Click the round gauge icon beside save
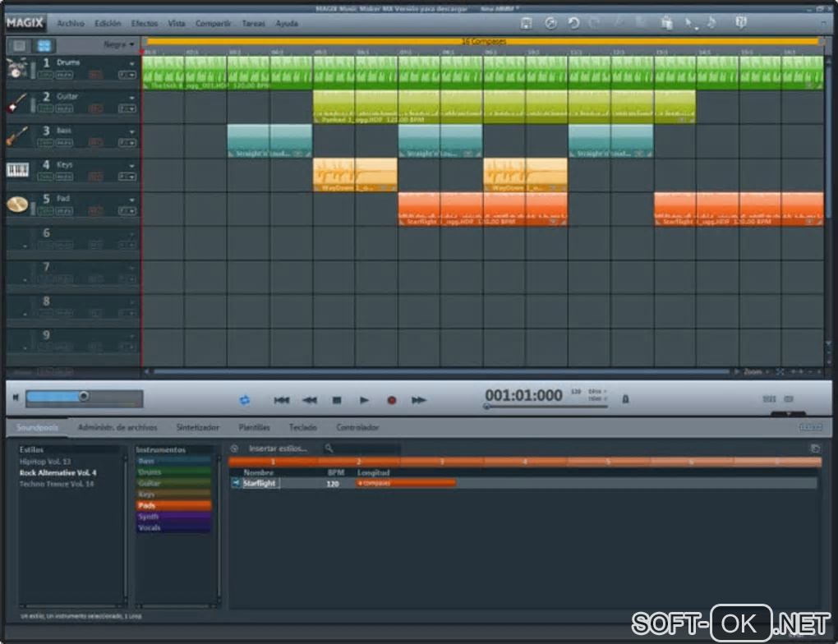 [x=550, y=23]
